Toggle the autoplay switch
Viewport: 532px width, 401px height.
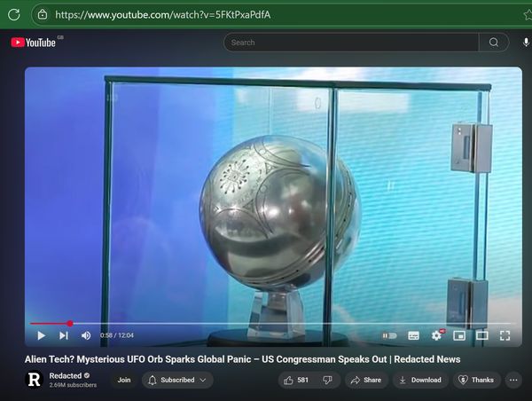tap(389, 335)
